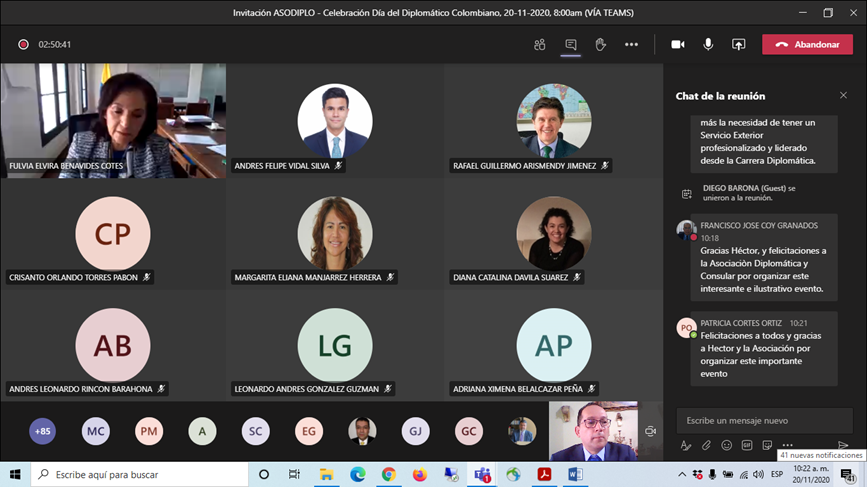Screen dimensions: 867x487
Task: Open the Windows Start menu
Action: coord(15,475)
